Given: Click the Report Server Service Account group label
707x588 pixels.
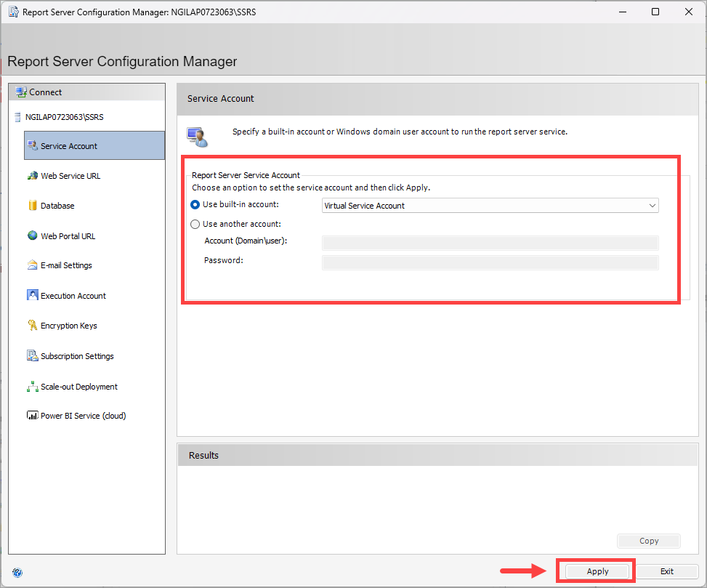Looking at the screenshot, I should point(246,175).
